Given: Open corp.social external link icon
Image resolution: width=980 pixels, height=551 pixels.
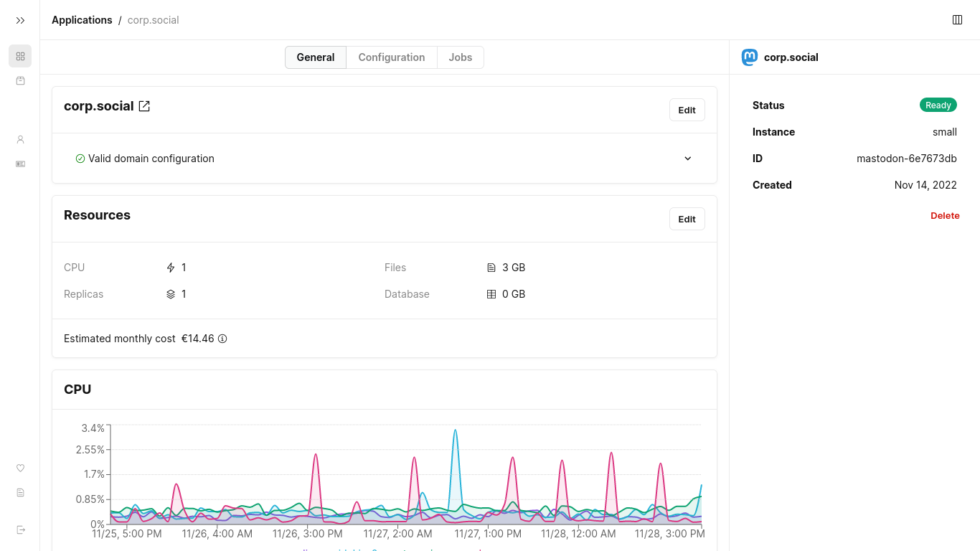Looking at the screenshot, I should tap(144, 106).
